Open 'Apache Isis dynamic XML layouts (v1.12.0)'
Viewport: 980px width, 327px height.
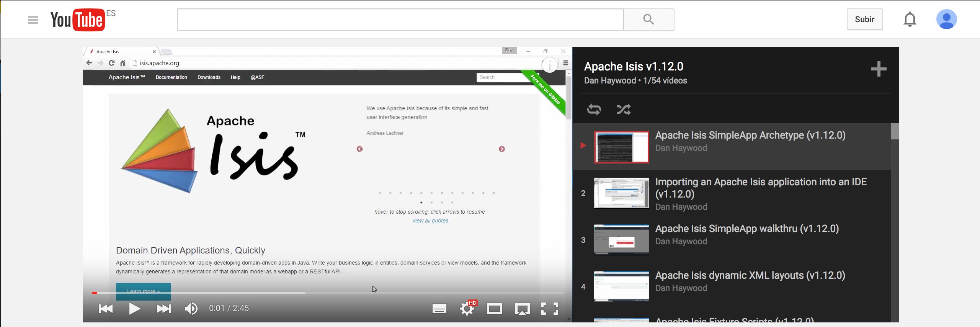(750, 275)
